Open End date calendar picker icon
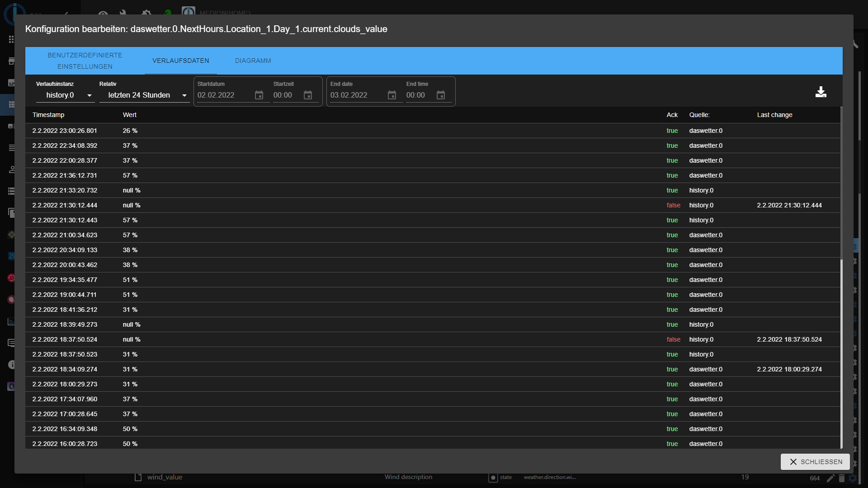 click(x=392, y=95)
